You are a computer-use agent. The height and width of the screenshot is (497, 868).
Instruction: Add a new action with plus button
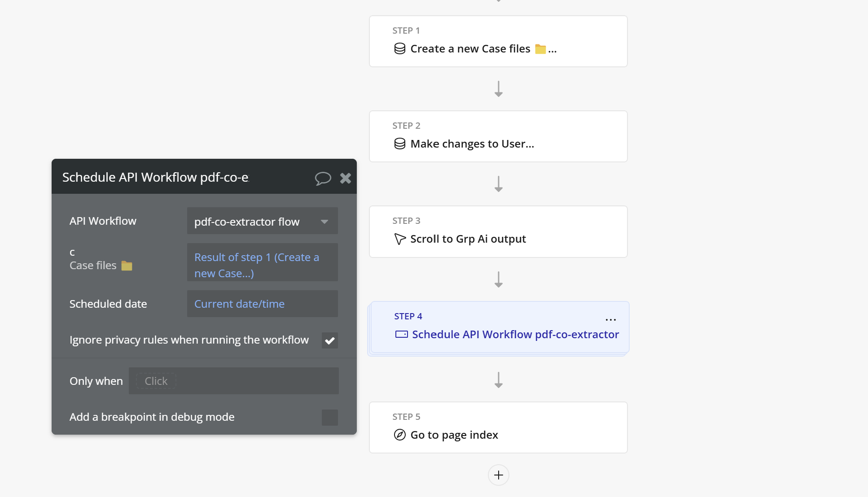[498, 475]
